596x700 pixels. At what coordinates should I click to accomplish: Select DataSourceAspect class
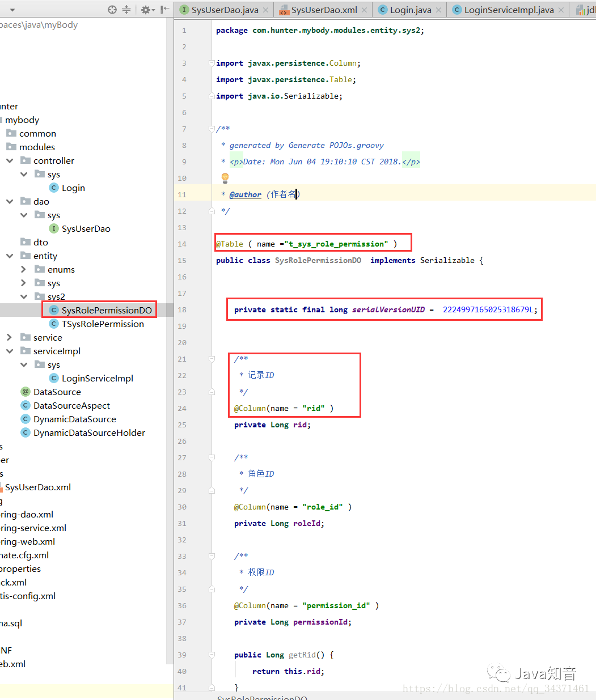(x=71, y=406)
